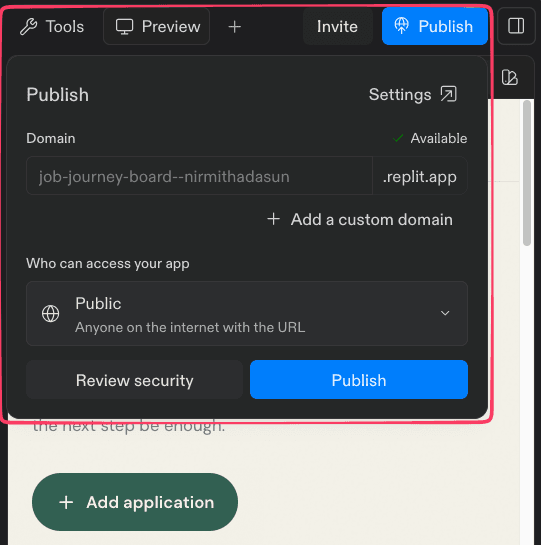Click the chevron in access selector
This screenshot has width=541, height=545.
click(x=445, y=313)
